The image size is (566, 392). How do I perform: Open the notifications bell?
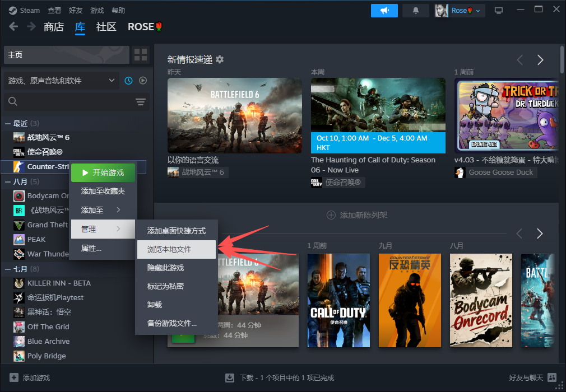click(x=416, y=11)
